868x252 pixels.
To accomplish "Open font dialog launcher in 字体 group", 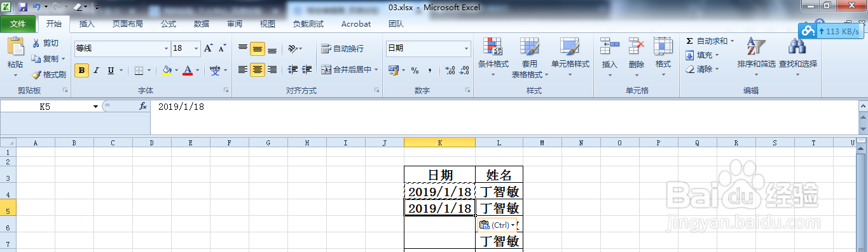I will pos(226,91).
